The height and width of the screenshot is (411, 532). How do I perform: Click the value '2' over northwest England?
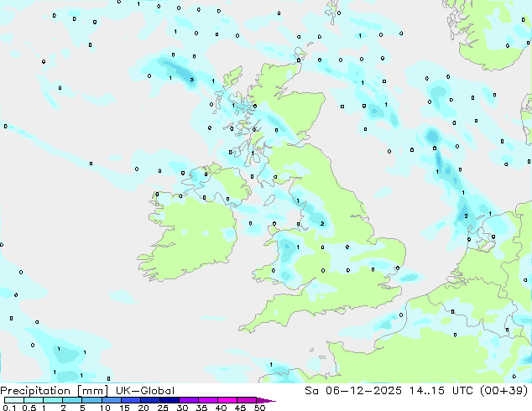322,223
